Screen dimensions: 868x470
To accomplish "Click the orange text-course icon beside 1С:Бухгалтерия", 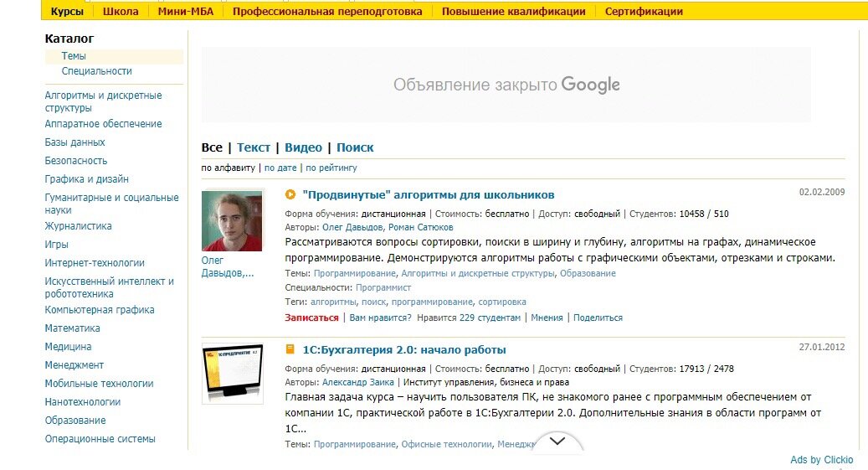I will point(290,349).
